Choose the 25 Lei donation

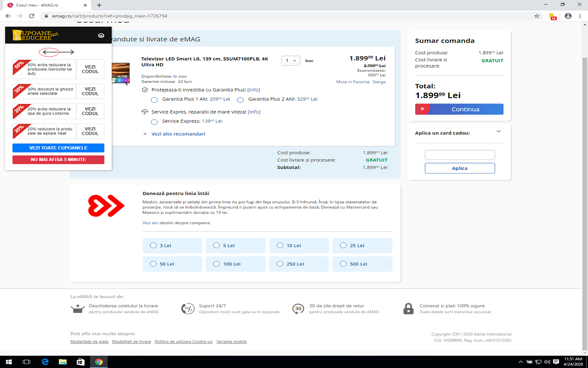362,246
